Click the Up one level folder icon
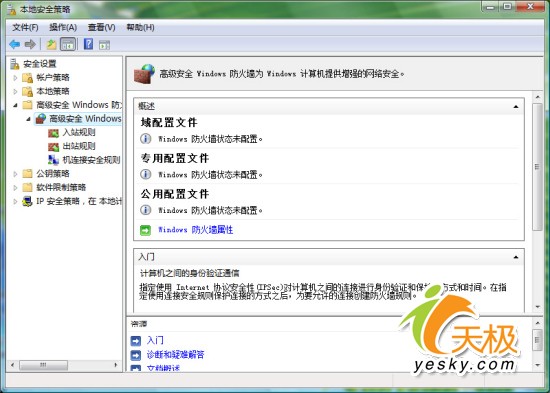 (x=51, y=44)
